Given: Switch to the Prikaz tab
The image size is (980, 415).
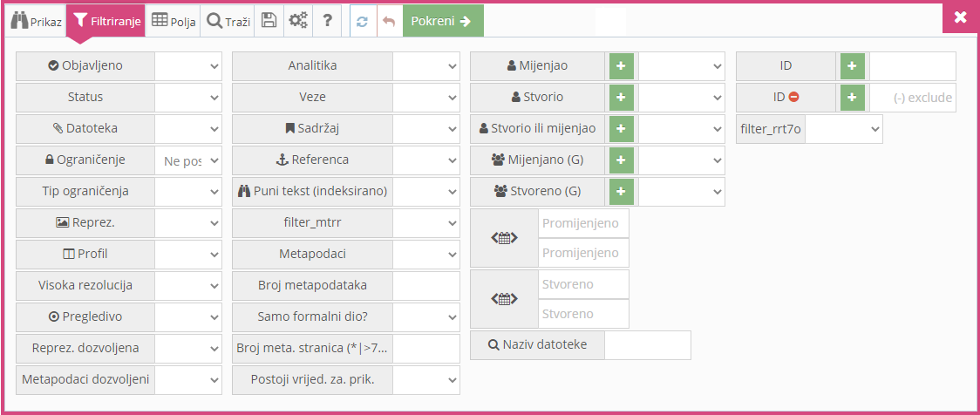Looking at the screenshot, I should pyautogui.click(x=36, y=21).
